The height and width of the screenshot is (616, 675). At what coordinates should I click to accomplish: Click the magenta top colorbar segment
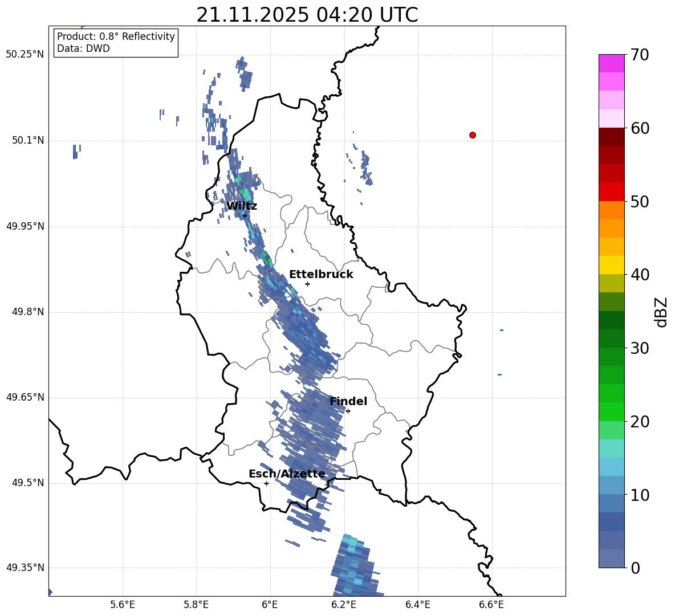tap(612, 63)
